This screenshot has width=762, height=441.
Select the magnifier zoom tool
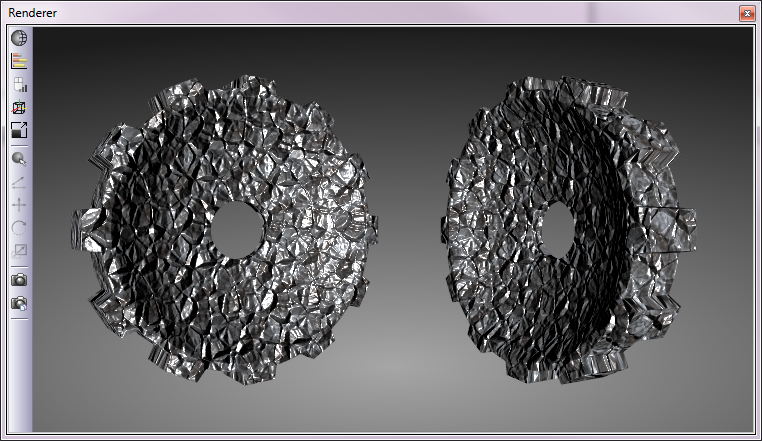click(x=19, y=159)
